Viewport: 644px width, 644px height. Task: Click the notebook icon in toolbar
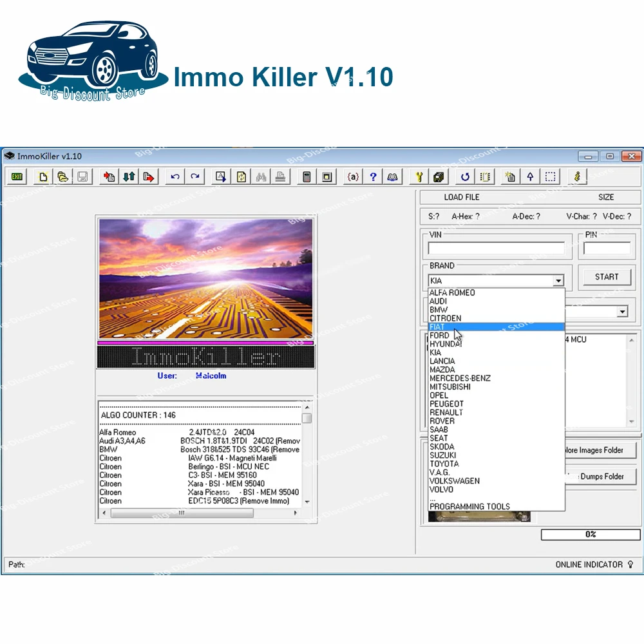point(485,177)
